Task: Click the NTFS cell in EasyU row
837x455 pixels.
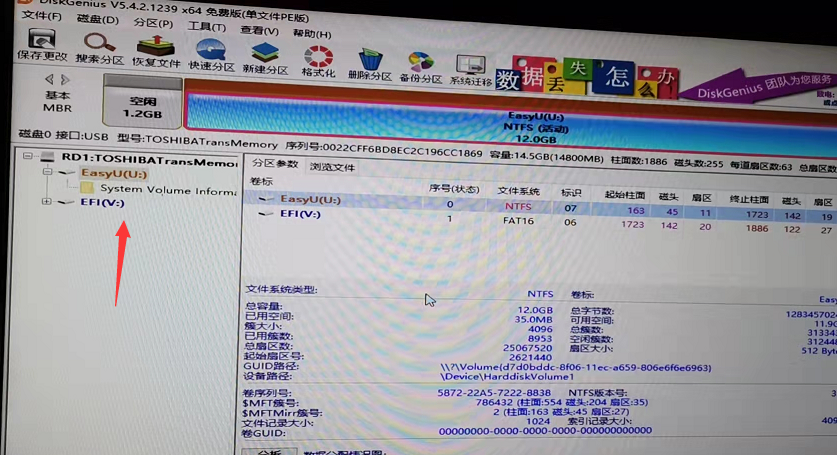Action: click(518, 206)
